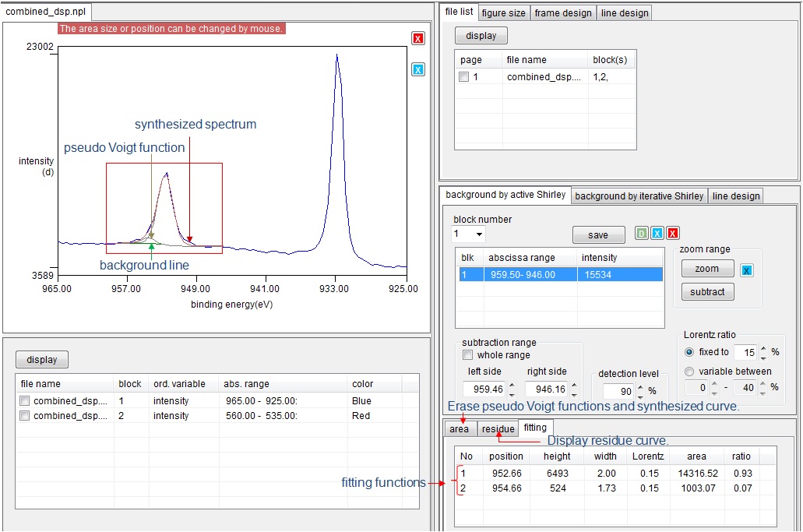Check the combined_dsp block 1 row checkbox
The height and width of the screenshot is (532, 803).
click(24, 400)
